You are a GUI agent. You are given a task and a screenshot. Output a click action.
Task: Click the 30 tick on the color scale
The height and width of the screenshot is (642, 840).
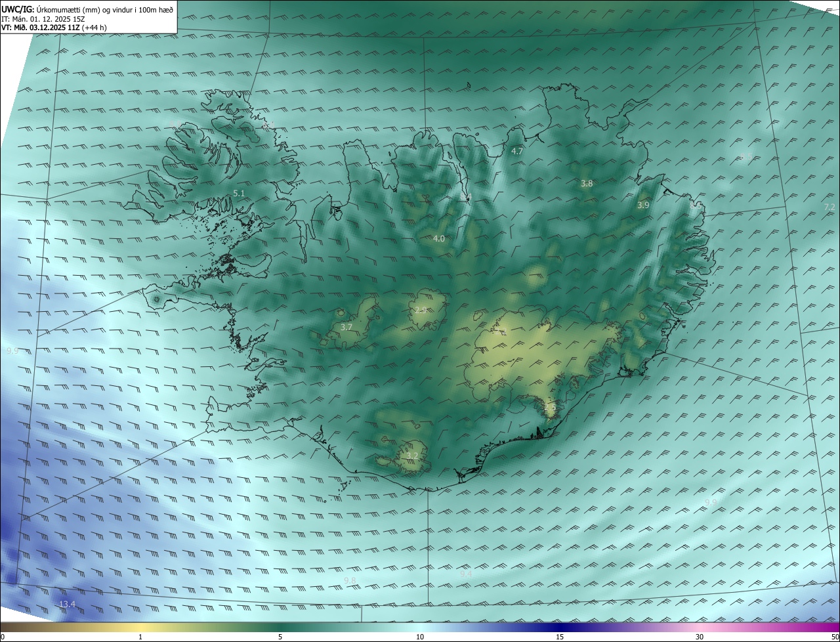tap(700, 637)
